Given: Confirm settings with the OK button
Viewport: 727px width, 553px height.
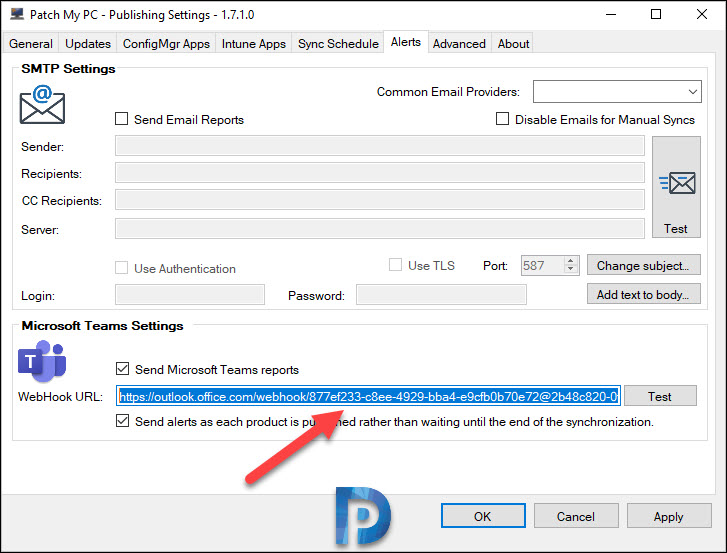Looking at the screenshot, I should tap(483, 516).
